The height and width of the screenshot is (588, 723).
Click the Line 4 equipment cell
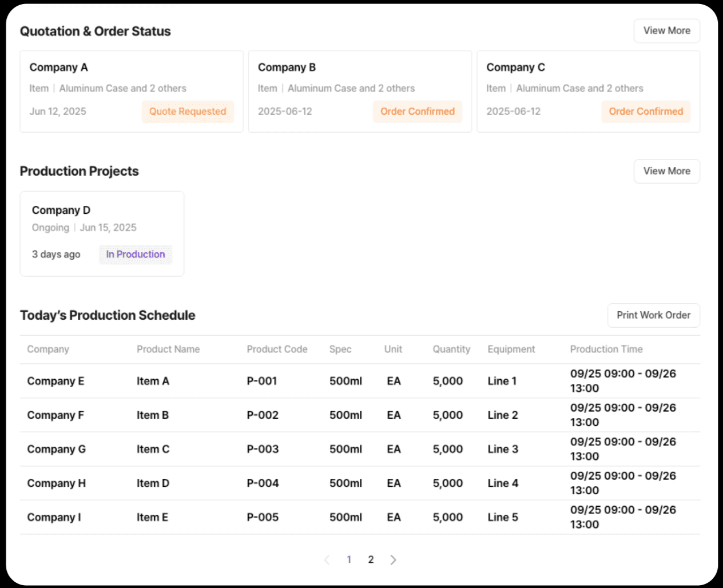(503, 483)
